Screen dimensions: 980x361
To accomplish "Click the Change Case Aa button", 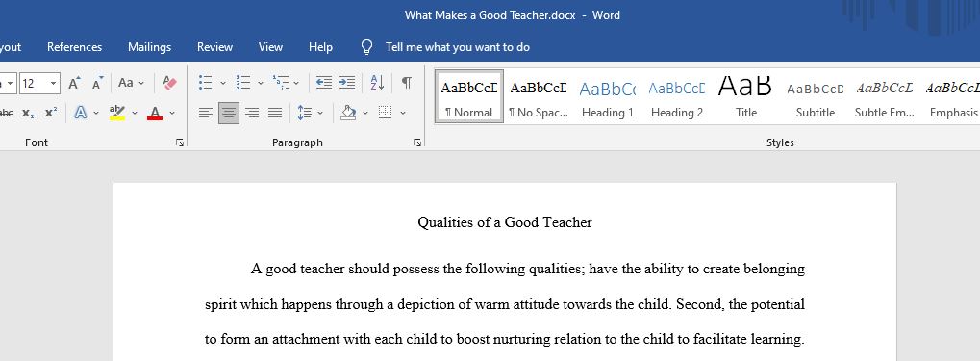I will pyautogui.click(x=126, y=83).
